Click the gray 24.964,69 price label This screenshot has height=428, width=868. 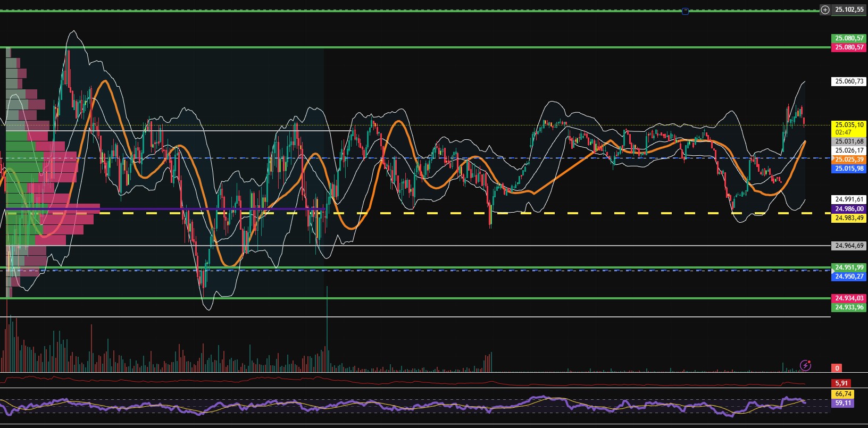pos(849,246)
